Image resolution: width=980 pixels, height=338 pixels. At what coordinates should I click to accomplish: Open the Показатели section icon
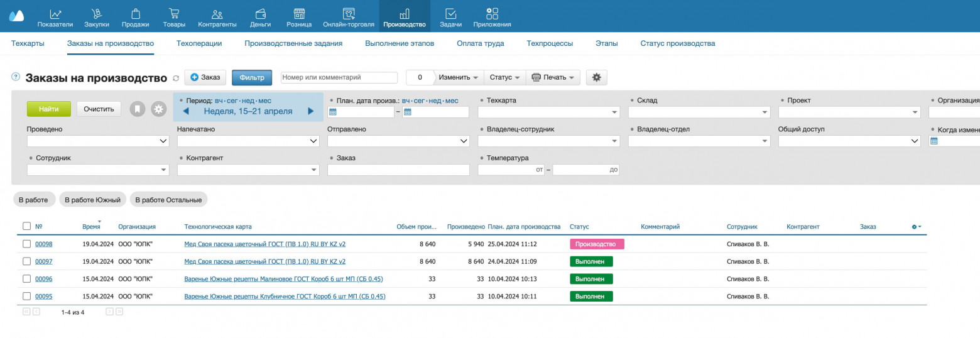[x=55, y=14]
